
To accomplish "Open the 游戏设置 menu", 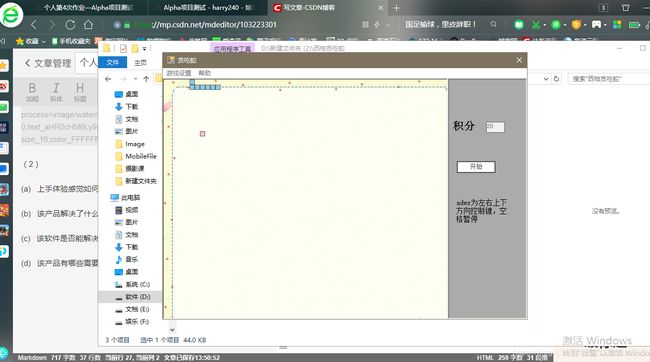I will point(179,73).
